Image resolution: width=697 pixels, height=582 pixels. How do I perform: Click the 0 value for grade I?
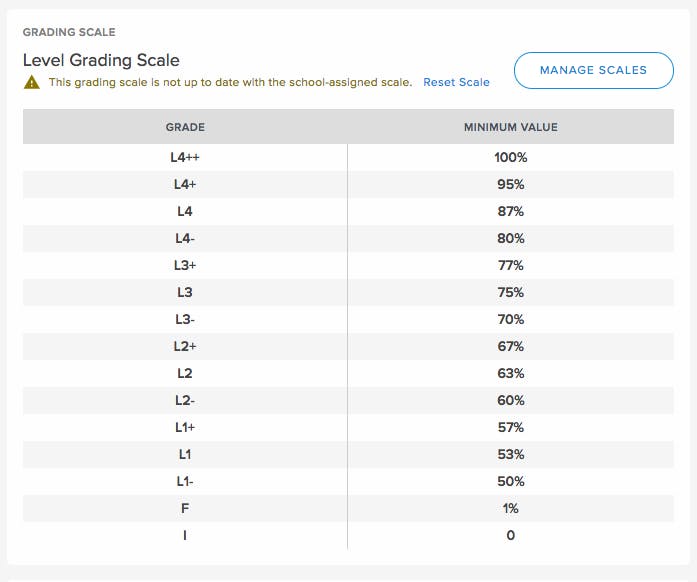511,535
